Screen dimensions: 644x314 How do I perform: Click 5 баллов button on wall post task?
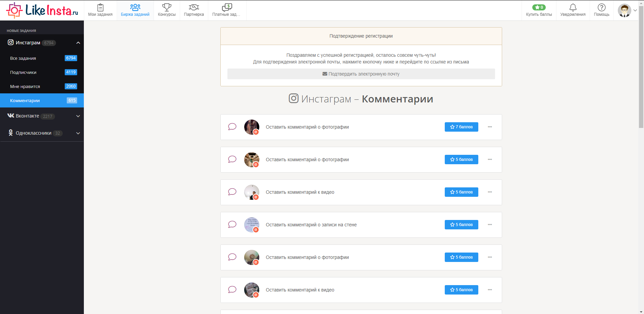(461, 225)
